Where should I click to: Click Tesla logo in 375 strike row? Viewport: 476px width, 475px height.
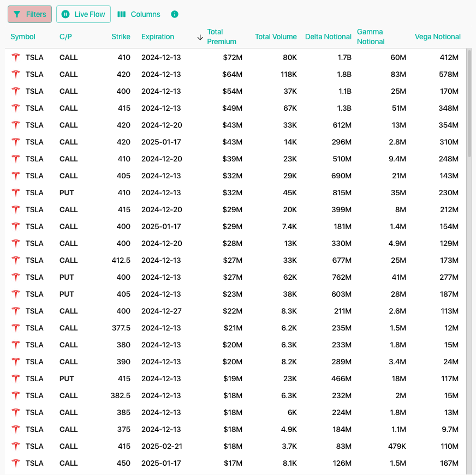pyautogui.click(x=16, y=430)
